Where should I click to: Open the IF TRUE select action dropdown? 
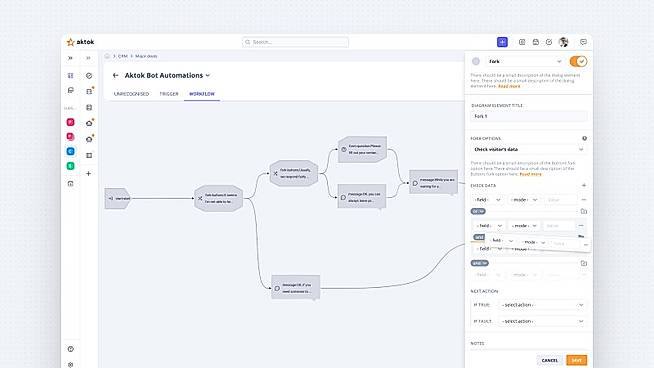[543, 305]
